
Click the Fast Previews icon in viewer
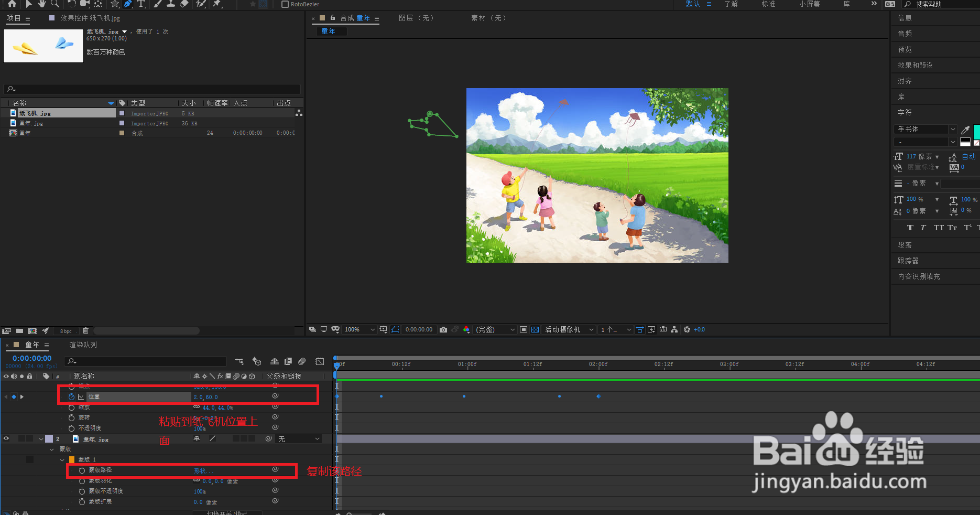651,329
